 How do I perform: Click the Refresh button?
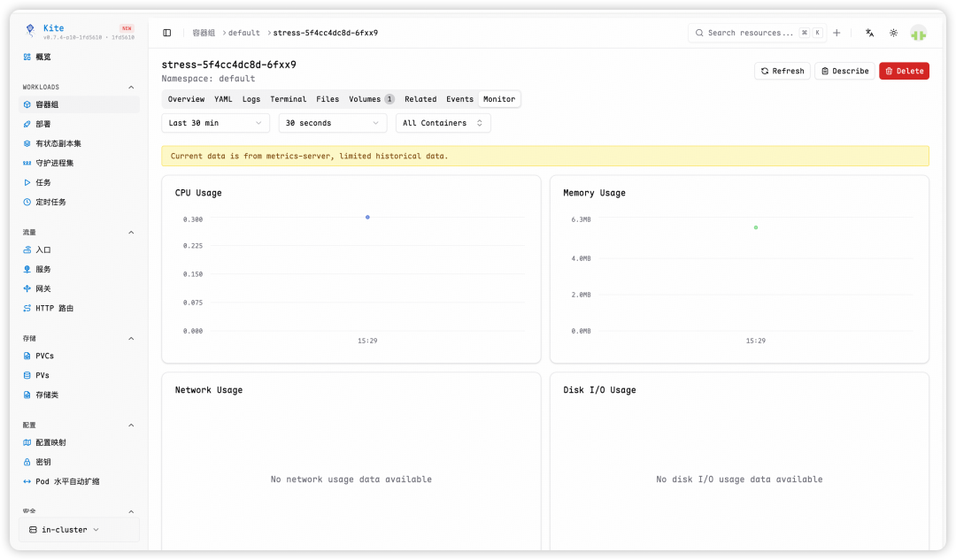pos(783,72)
